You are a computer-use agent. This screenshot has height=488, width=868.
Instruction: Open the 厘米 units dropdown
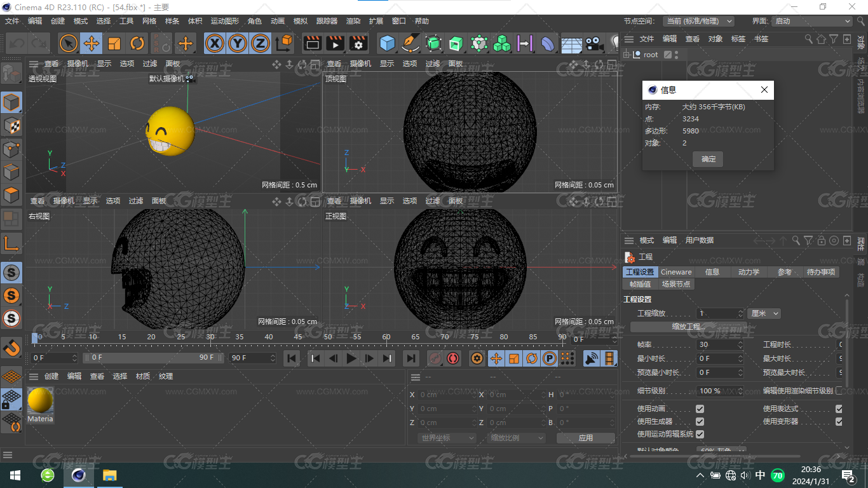tap(764, 313)
